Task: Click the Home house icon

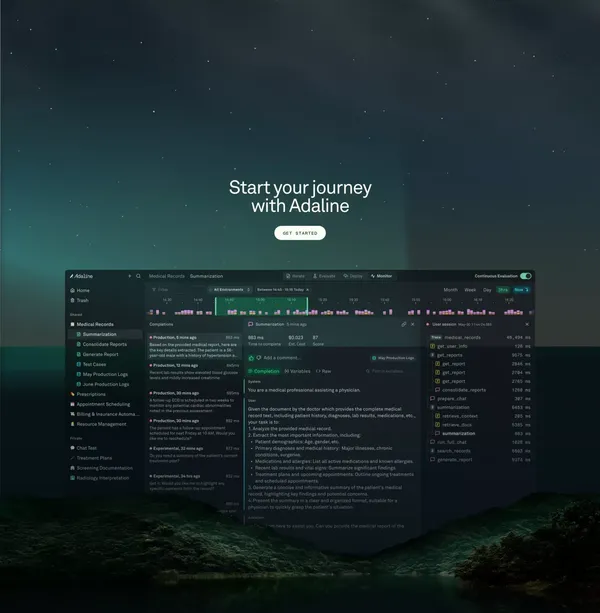Action: (x=72, y=290)
